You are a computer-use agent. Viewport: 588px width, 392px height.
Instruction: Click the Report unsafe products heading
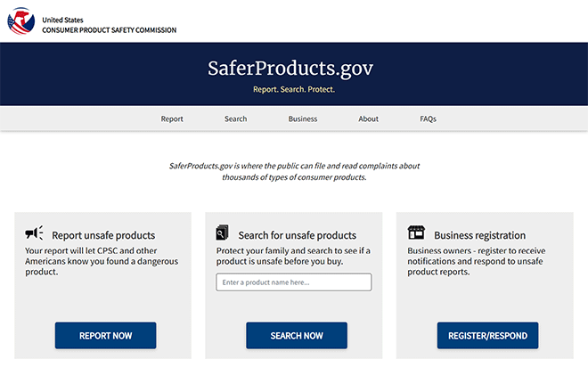[x=103, y=235]
